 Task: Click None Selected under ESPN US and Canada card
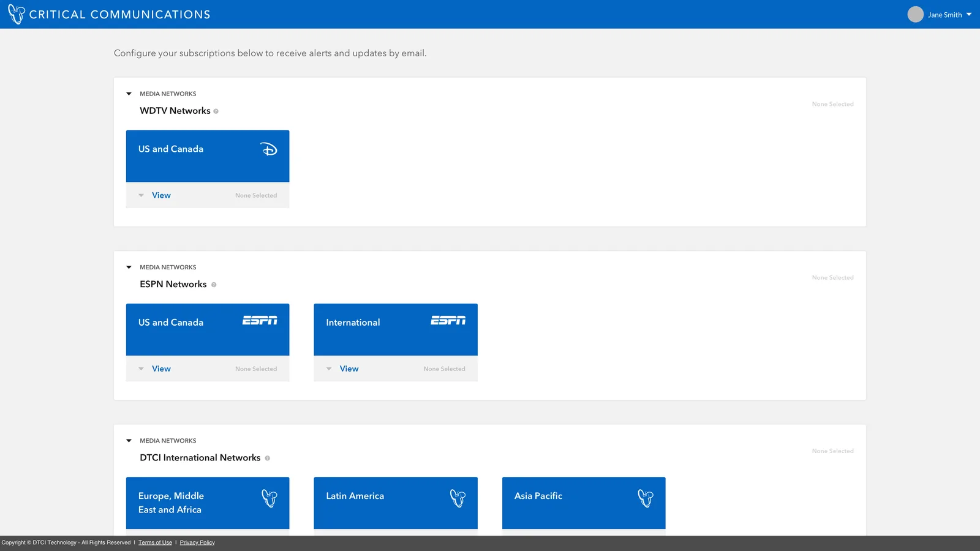(256, 369)
